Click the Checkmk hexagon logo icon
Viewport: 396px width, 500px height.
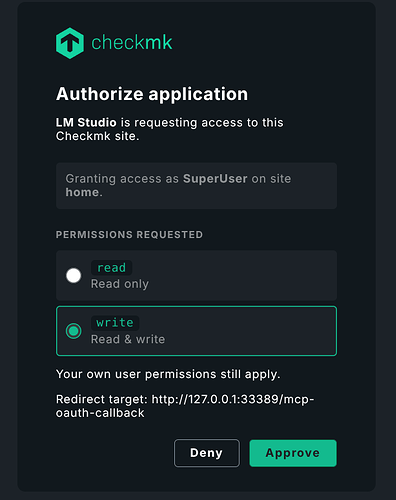(x=70, y=43)
